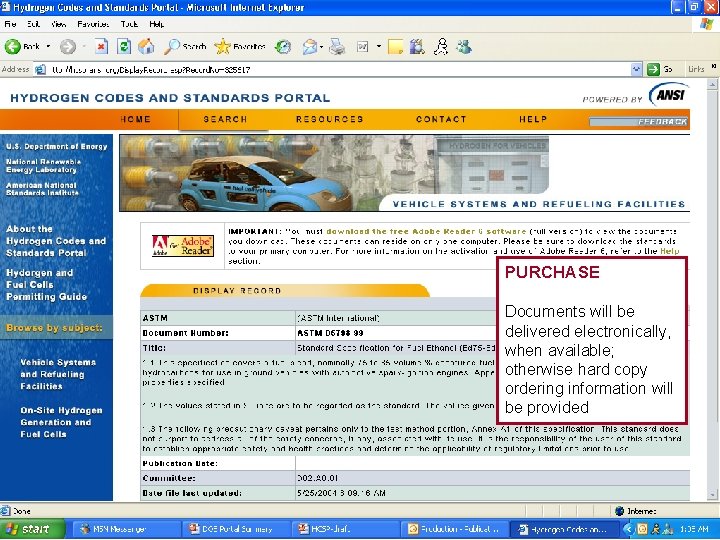Click the ANSI logo
The width and height of the screenshot is (720, 540).
click(669, 95)
